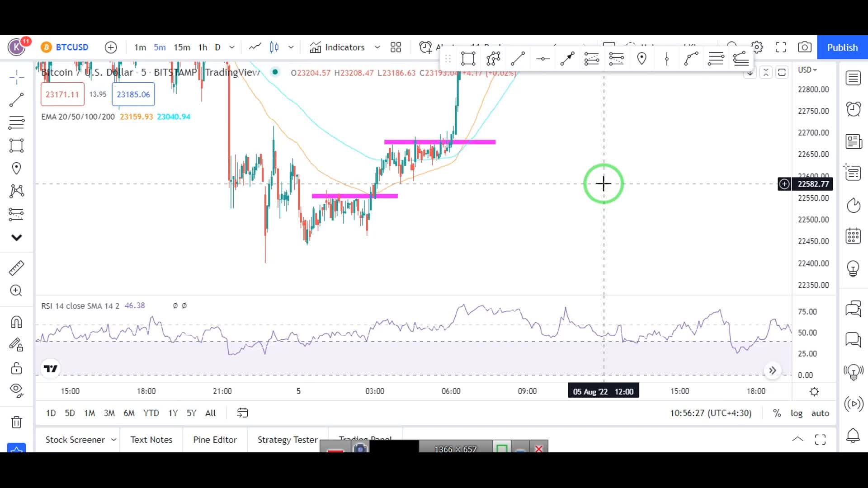
Task: Switch to the Pine Editor tab
Action: click(215, 440)
